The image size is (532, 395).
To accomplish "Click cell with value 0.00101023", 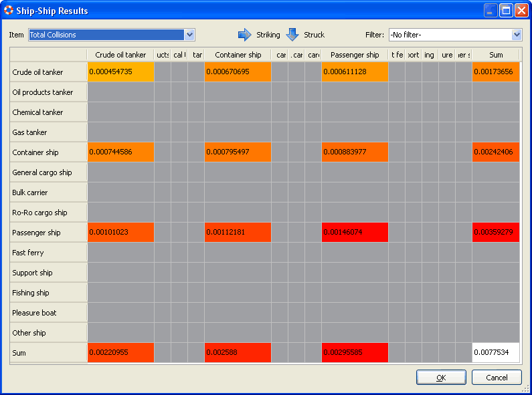I will pyautogui.click(x=120, y=233).
